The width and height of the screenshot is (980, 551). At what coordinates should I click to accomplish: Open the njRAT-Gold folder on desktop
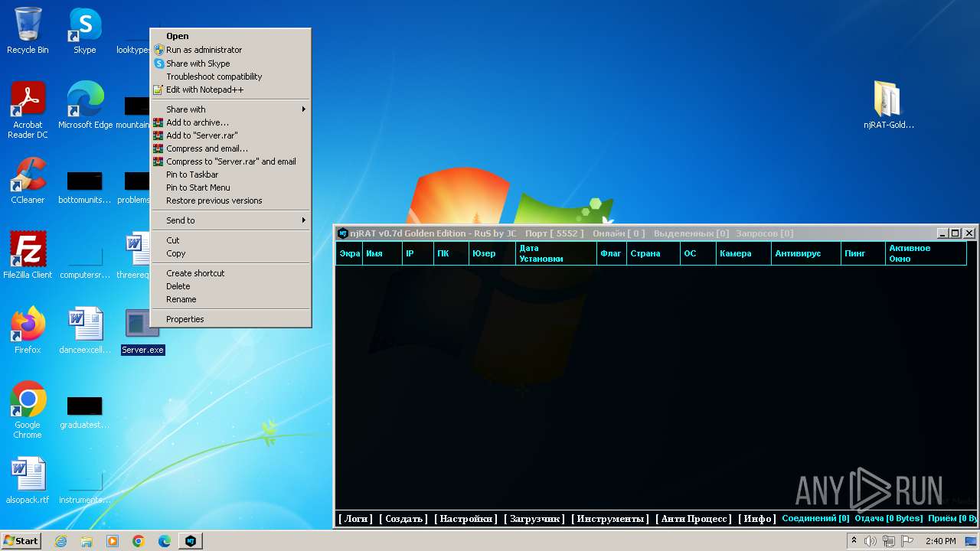coord(888,106)
